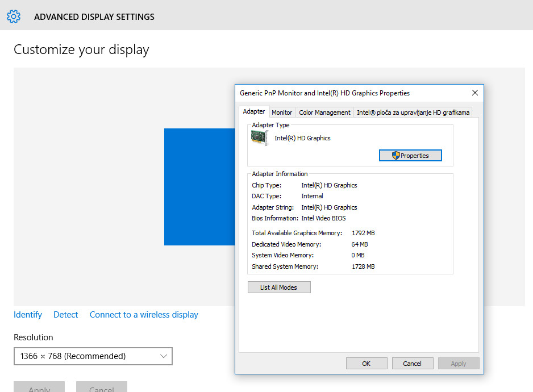Click the 'Shared System Memory:' label
The height and width of the screenshot is (392, 533).
point(285,266)
